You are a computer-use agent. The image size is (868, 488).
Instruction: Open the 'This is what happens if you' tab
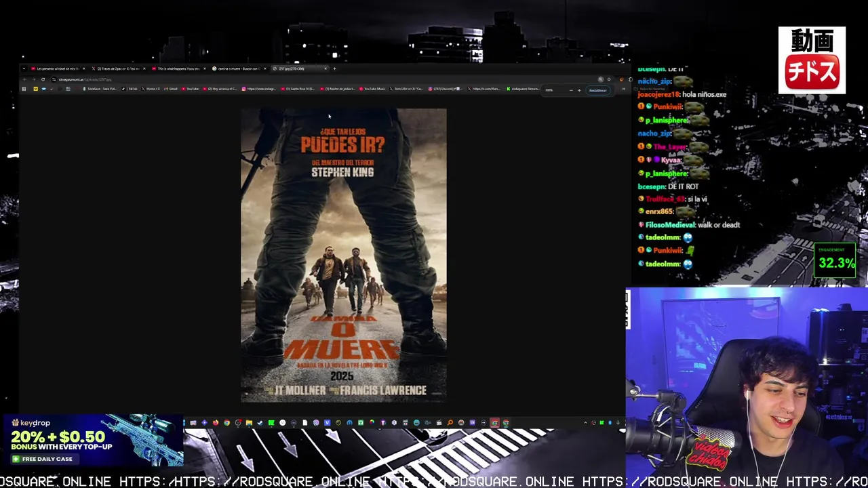tap(178, 68)
